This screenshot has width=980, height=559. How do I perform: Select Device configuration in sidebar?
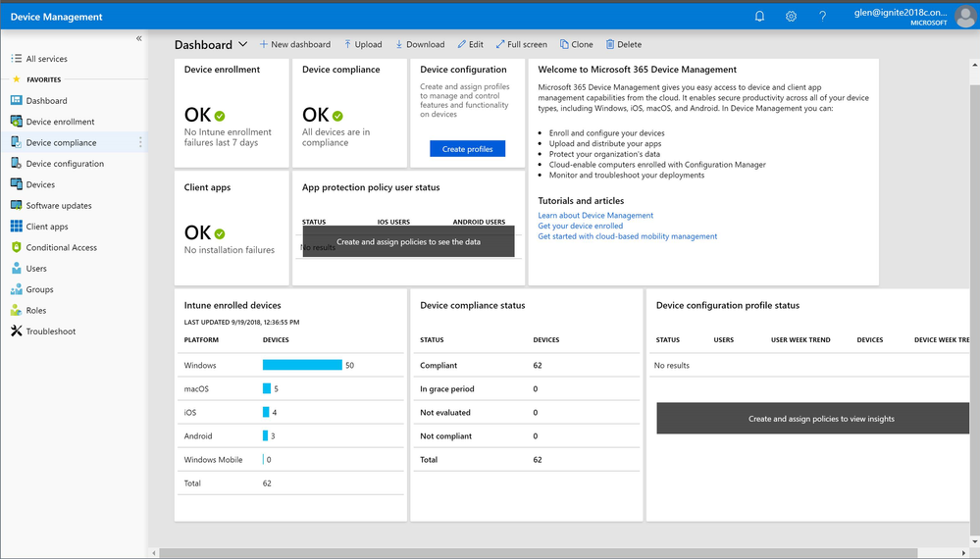pos(65,164)
